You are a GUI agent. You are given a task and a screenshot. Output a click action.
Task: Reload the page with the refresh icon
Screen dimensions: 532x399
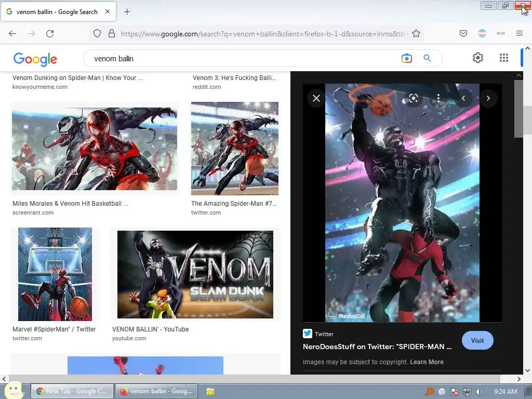pos(50,34)
